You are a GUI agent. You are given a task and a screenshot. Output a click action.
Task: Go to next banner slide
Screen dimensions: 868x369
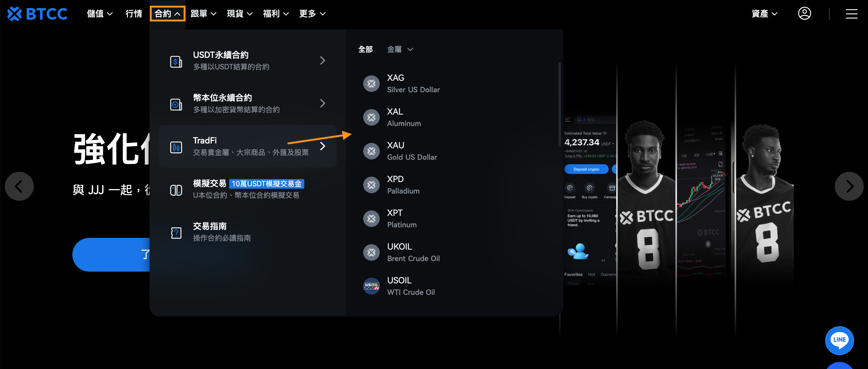pos(849,186)
